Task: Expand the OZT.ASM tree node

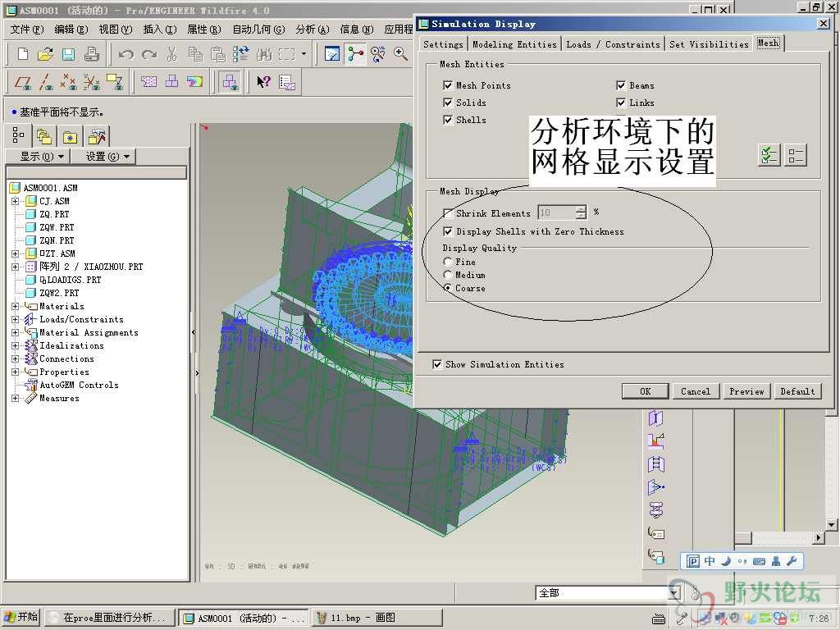Action: pyautogui.click(x=15, y=253)
